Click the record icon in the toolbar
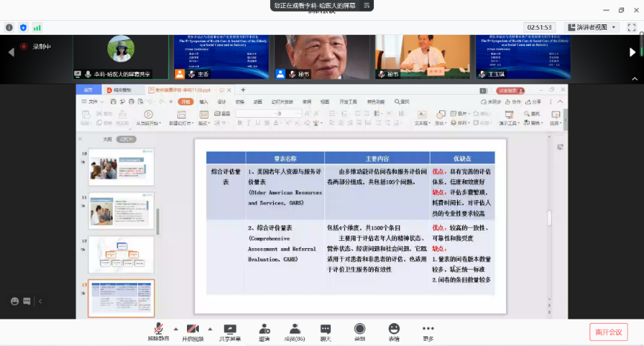This screenshot has height=346, width=644. pos(360,329)
